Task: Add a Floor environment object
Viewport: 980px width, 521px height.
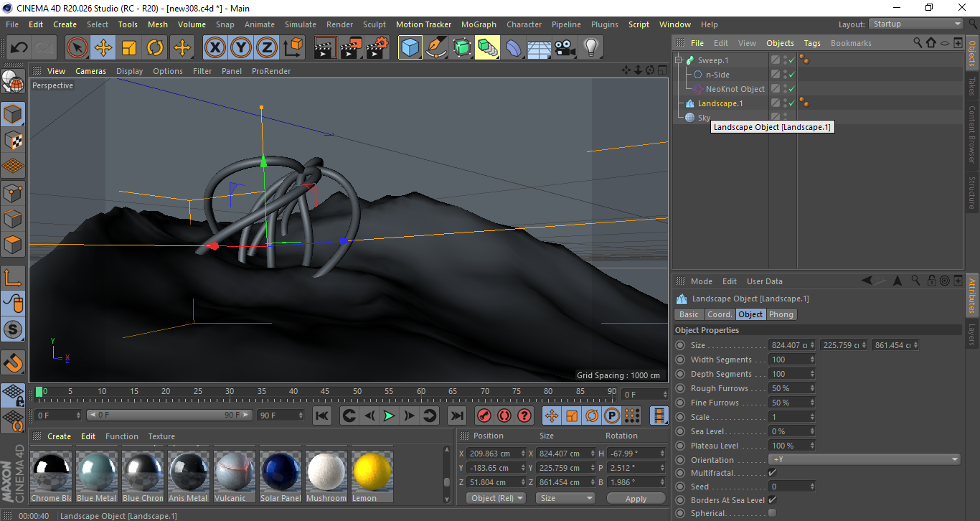Action: coord(539,48)
